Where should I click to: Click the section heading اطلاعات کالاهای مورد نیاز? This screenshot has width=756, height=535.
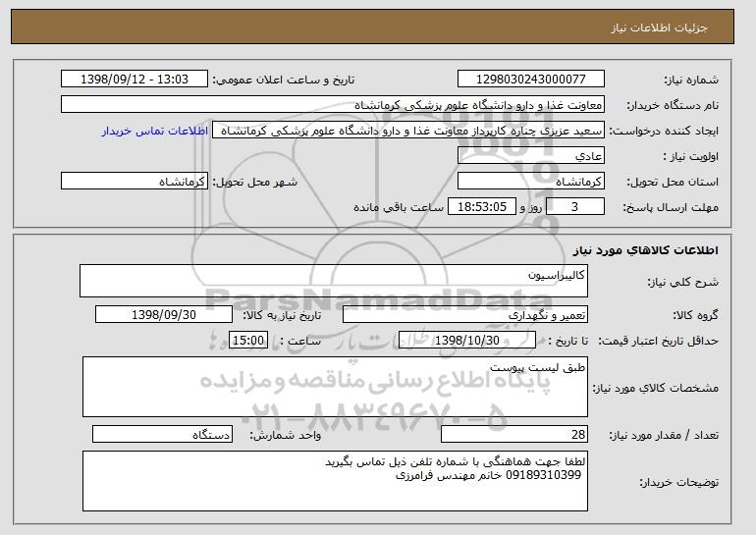point(646,250)
